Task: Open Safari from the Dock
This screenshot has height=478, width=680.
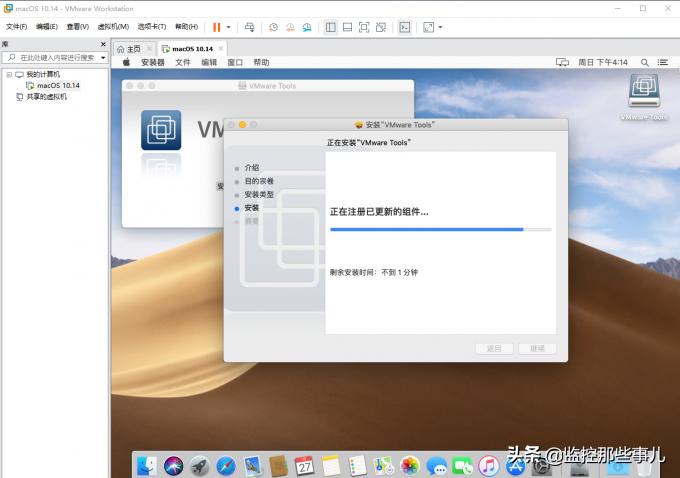Action: coord(226,467)
